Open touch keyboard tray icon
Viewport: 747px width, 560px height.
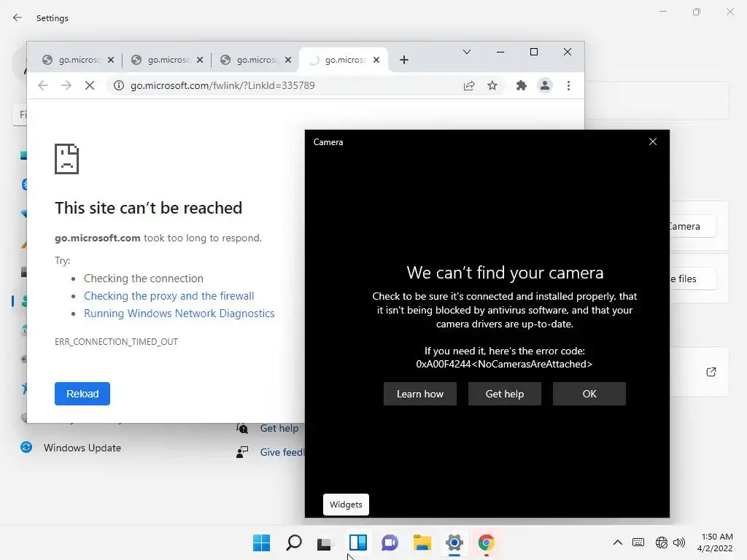click(638, 542)
